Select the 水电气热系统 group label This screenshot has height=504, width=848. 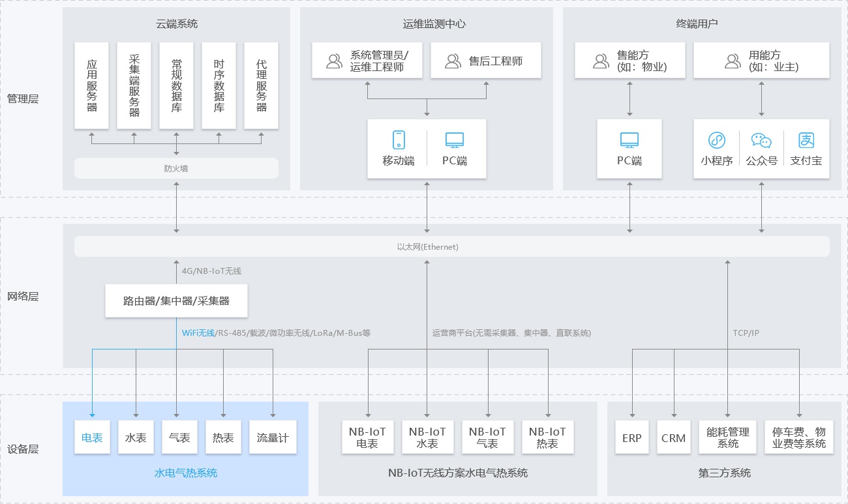[185, 473]
